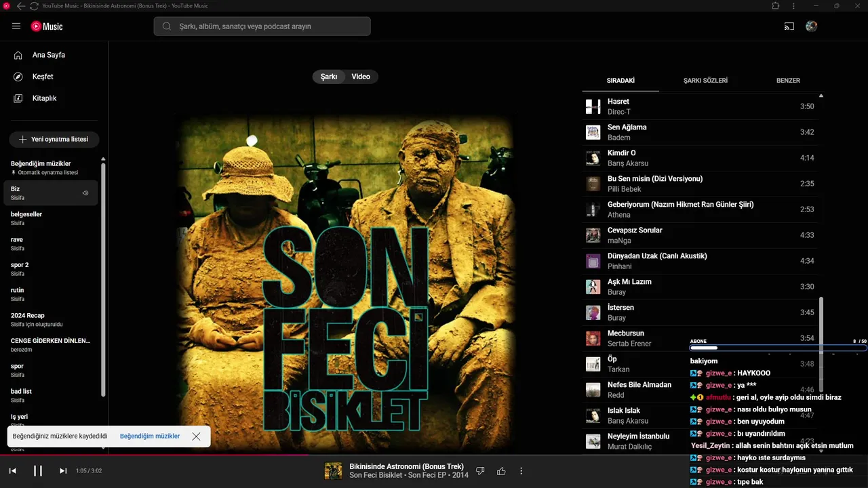Viewport: 868px width, 488px height.
Task: Skip to previous track
Action: [x=13, y=470]
